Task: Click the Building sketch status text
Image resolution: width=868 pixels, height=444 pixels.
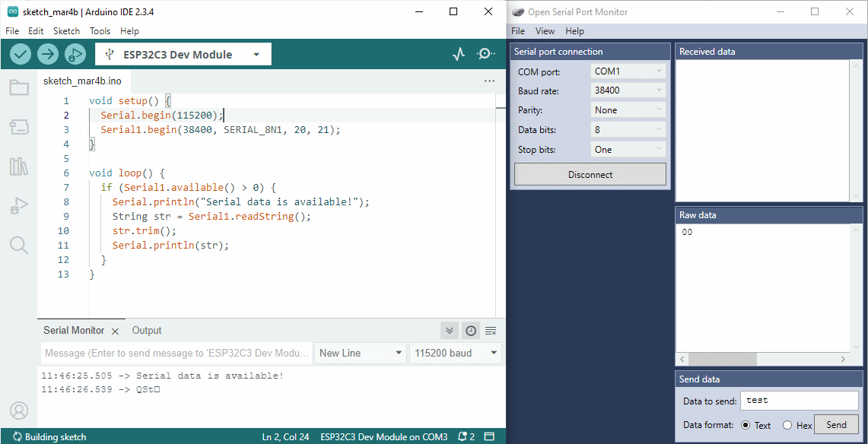Action: pyautogui.click(x=56, y=437)
